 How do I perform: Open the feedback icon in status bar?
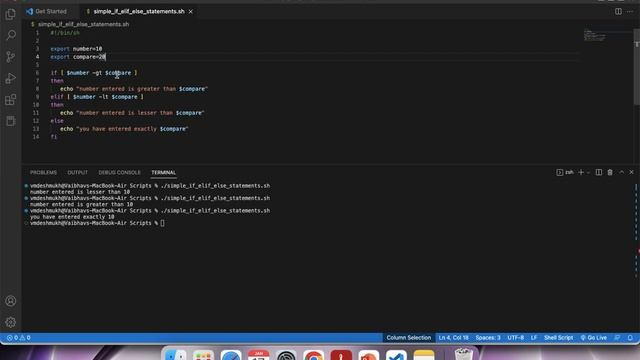click(617, 338)
